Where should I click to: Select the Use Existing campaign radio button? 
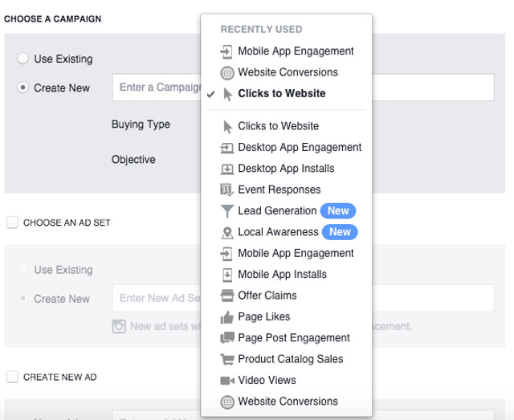(23, 59)
